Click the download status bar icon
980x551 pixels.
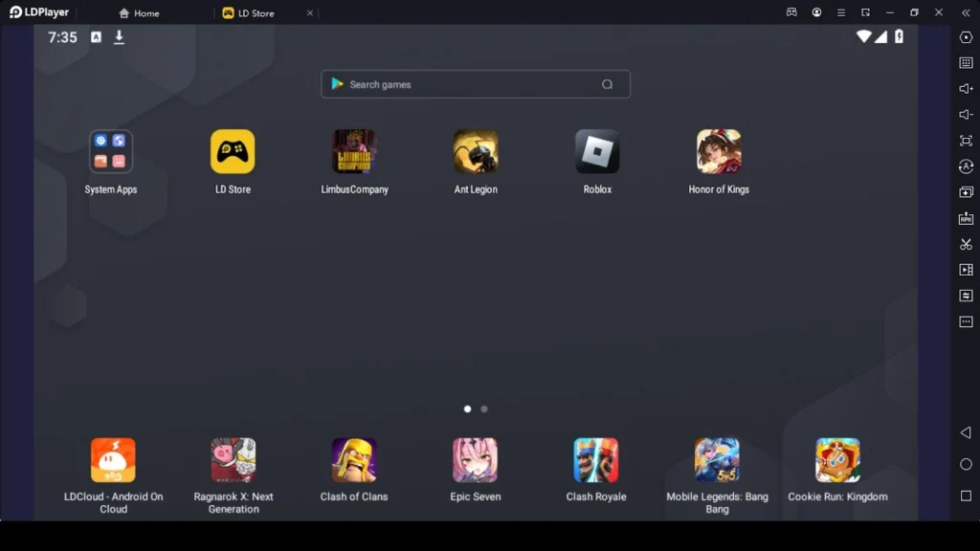click(x=119, y=37)
